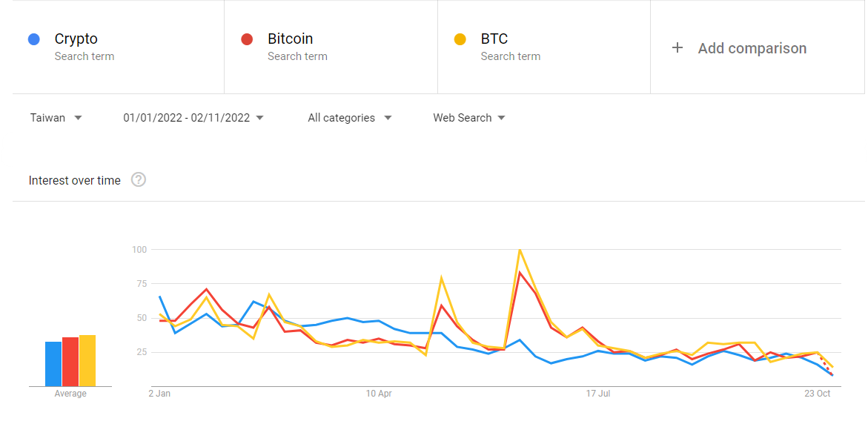Click the 10 Apr date label on axis
868x447 pixels.
pyautogui.click(x=379, y=394)
